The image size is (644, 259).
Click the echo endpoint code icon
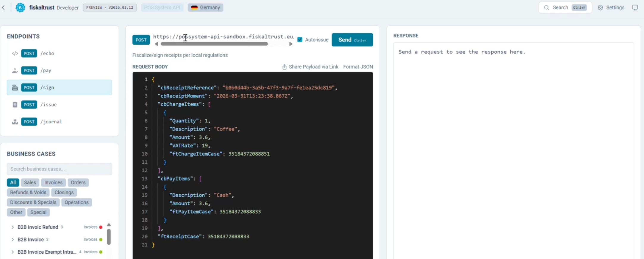tap(15, 53)
